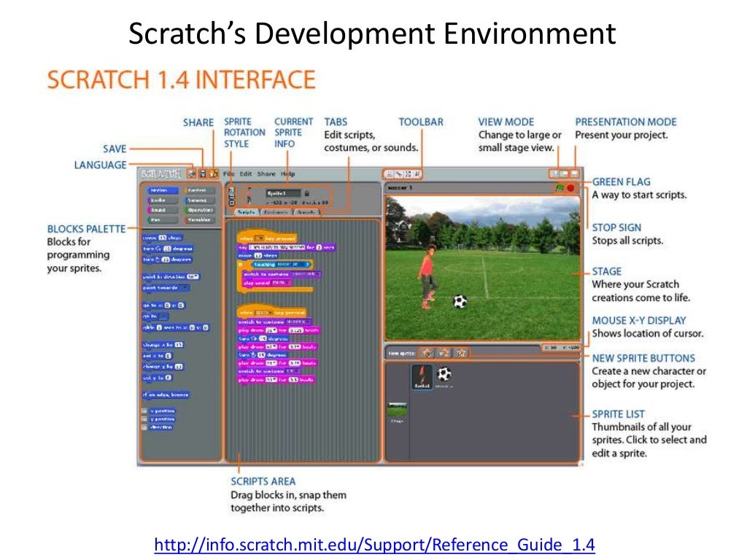Select the Sound blocks category
The width and height of the screenshot is (747, 560).
tap(163, 210)
